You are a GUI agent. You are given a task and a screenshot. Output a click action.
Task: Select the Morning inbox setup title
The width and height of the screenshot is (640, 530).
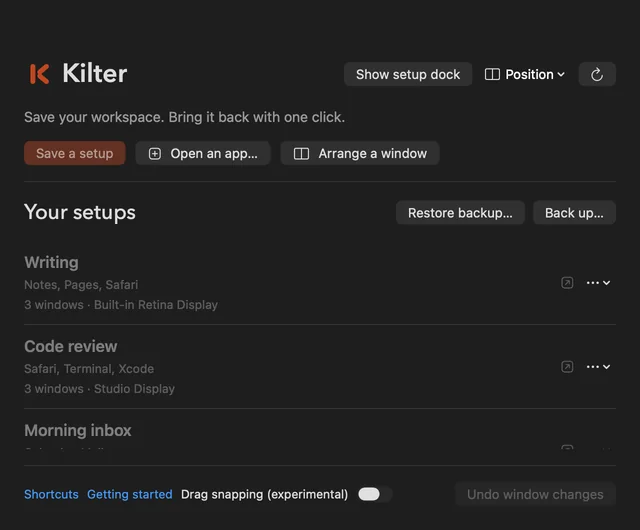click(x=78, y=430)
